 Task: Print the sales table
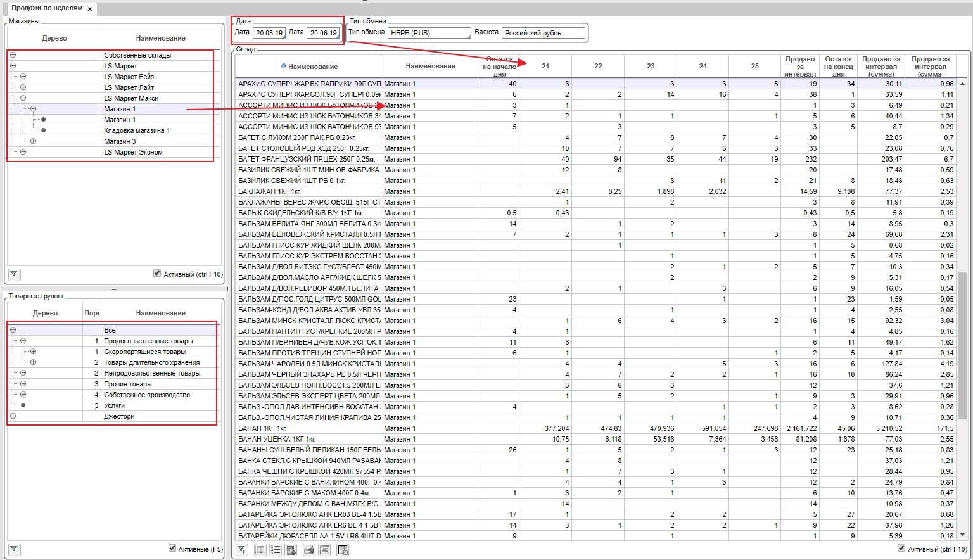pyautogui.click(x=308, y=550)
